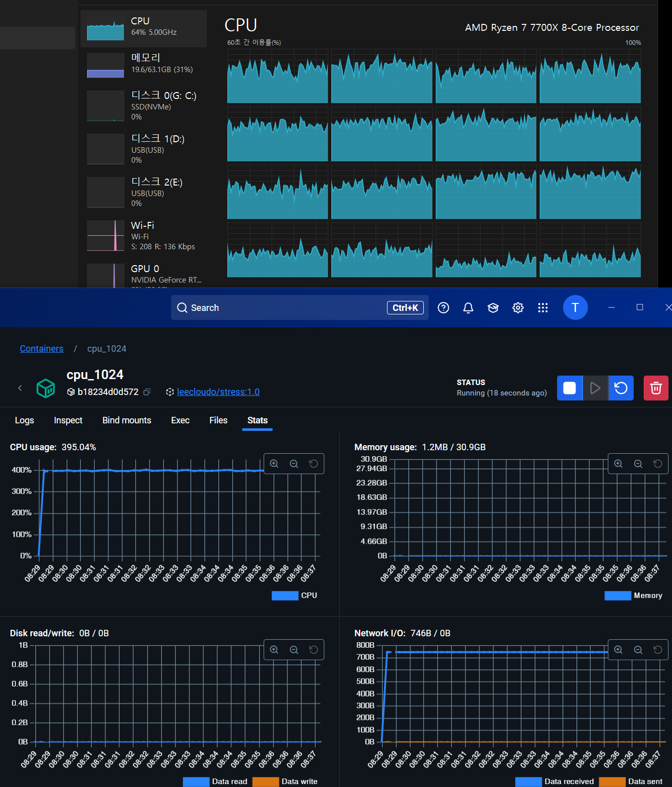
Task: Reset zoom on the Network I/O chart
Action: click(658, 650)
